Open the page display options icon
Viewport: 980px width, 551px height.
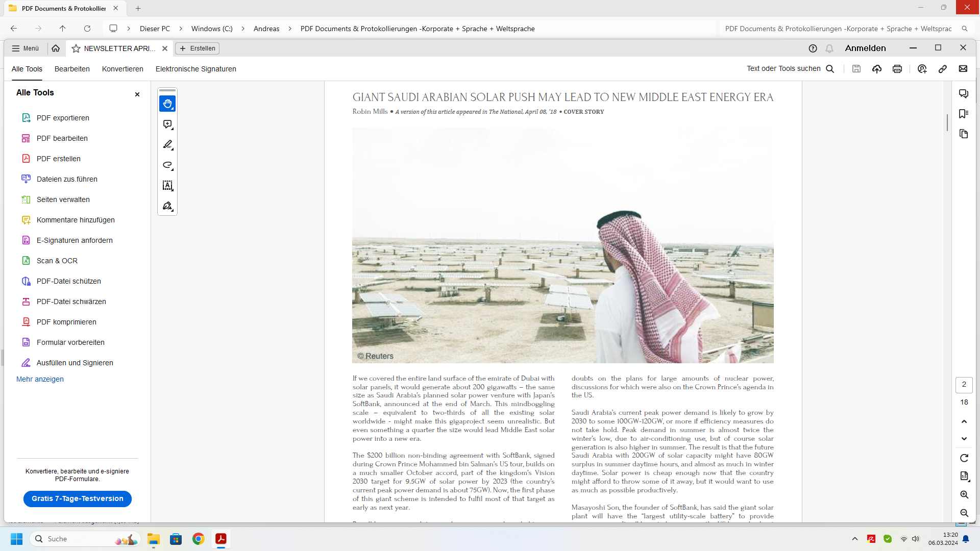pyautogui.click(x=964, y=477)
